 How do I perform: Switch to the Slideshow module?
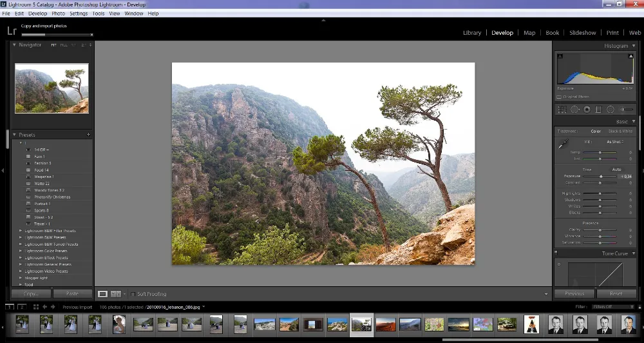click(582, 33)
